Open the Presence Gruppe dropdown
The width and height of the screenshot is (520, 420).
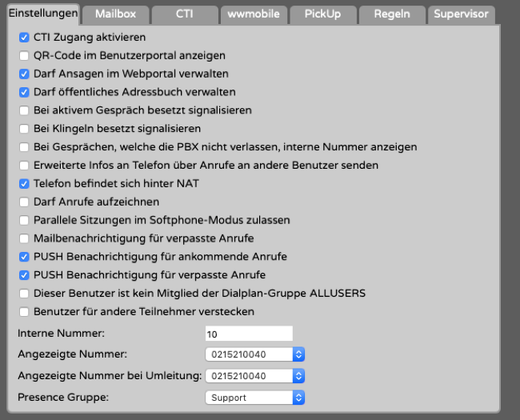[255, 397]
